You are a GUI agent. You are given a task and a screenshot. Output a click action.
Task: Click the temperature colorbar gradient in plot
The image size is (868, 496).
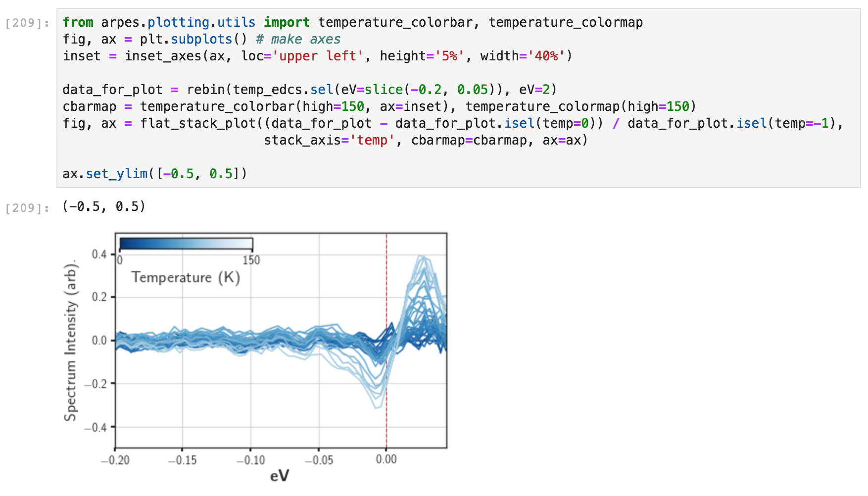186,244
